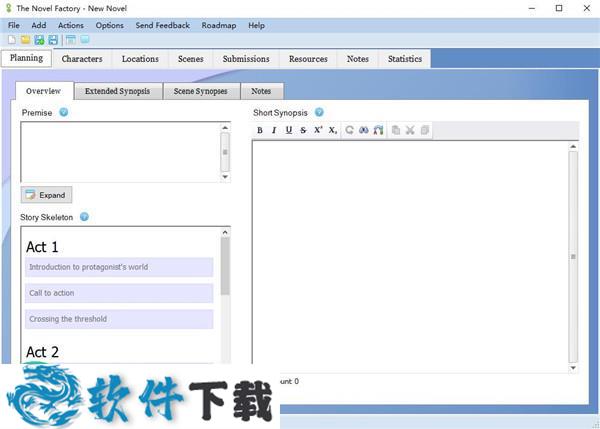Click Short Synopsis scrollbar up arrow
This screenshot has height=429, width=600.
pos(573,147)
